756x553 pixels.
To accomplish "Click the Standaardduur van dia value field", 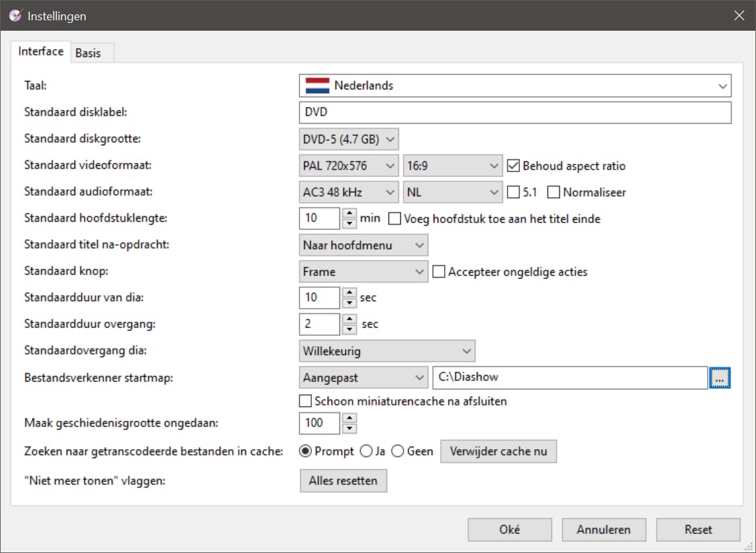I will coord(320,297).
